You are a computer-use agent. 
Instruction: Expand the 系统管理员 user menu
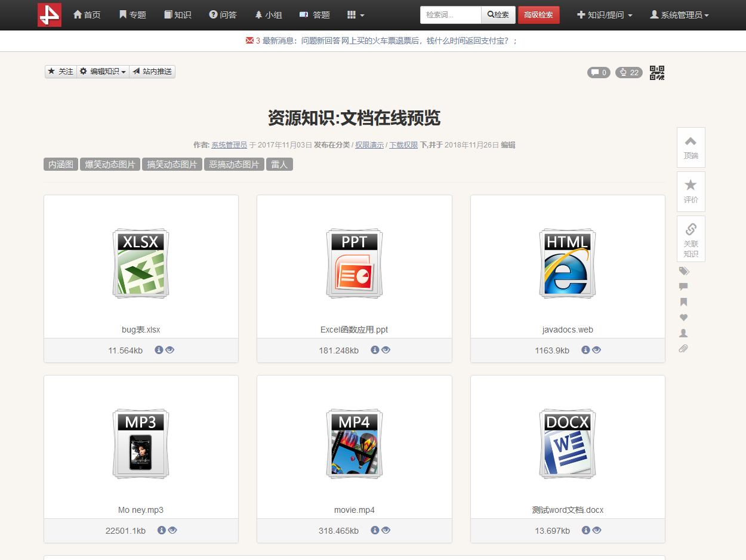[x=679, y=15]
